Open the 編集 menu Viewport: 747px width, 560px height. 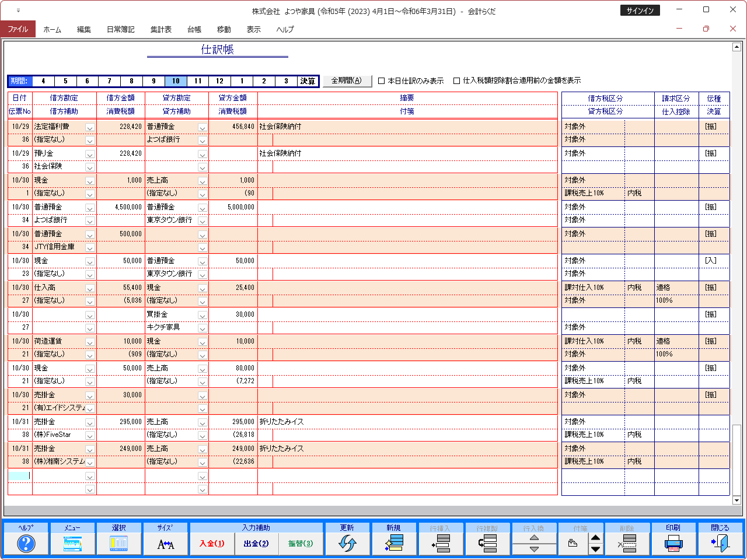point(84,29)
